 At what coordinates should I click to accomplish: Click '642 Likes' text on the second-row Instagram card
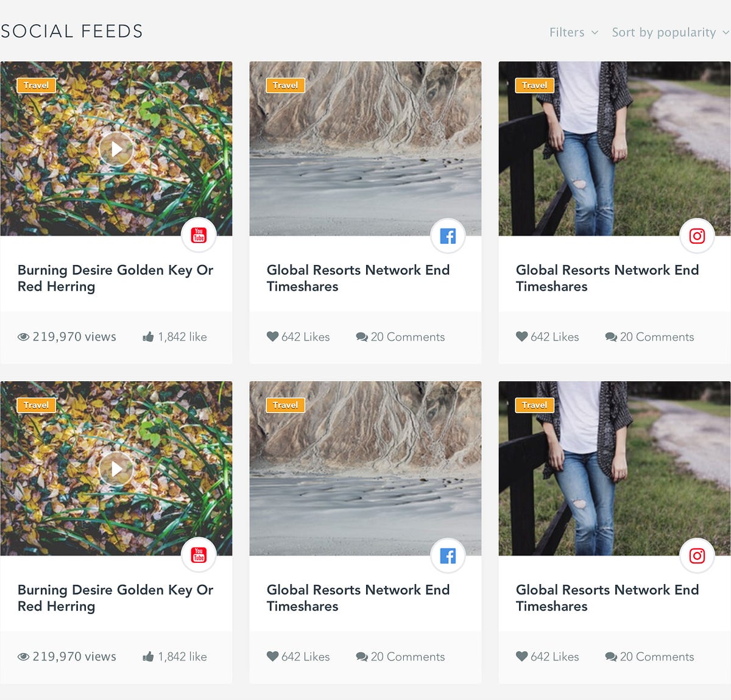(555, 657)
